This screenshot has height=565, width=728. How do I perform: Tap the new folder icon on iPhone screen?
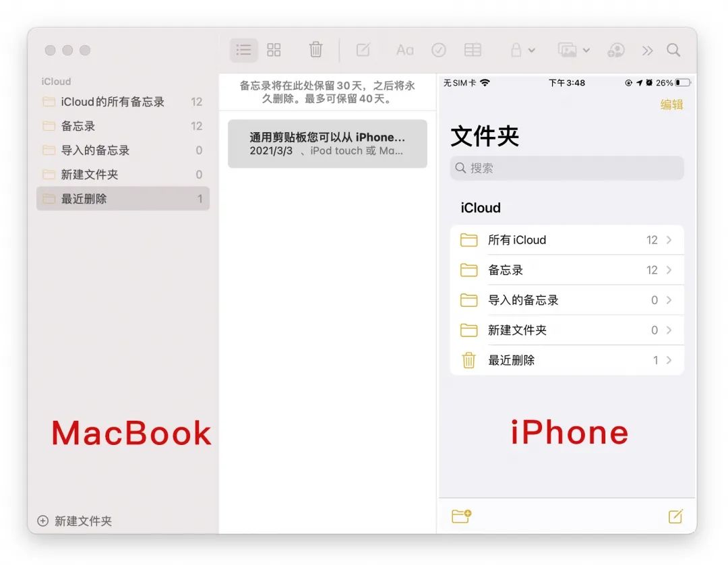point(462,516)
